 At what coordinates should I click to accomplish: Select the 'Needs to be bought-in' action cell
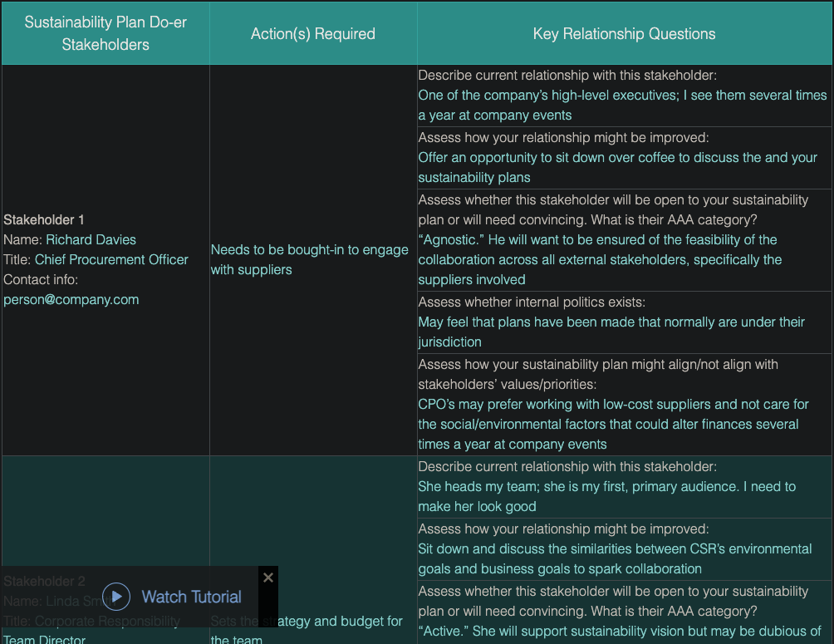309,259
